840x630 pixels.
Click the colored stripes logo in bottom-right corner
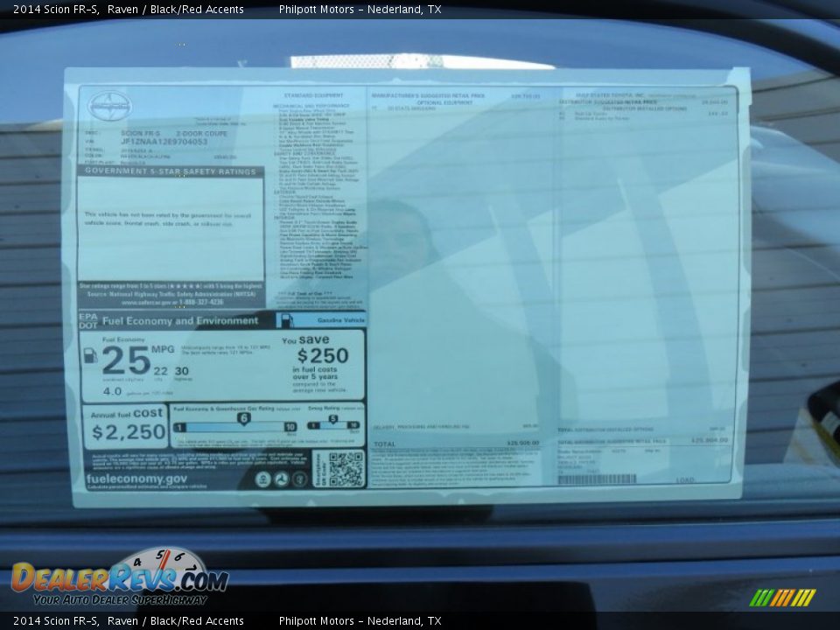[x=782, y=598]
